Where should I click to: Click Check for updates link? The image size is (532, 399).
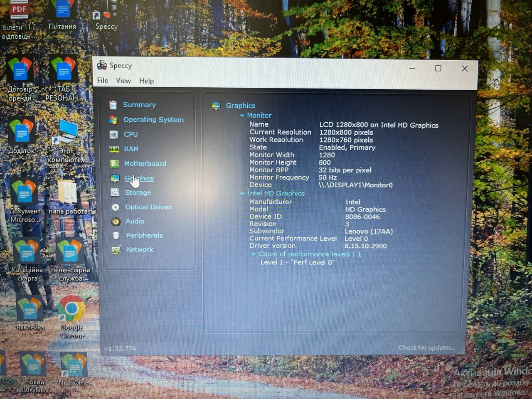[x=427, y=347]
